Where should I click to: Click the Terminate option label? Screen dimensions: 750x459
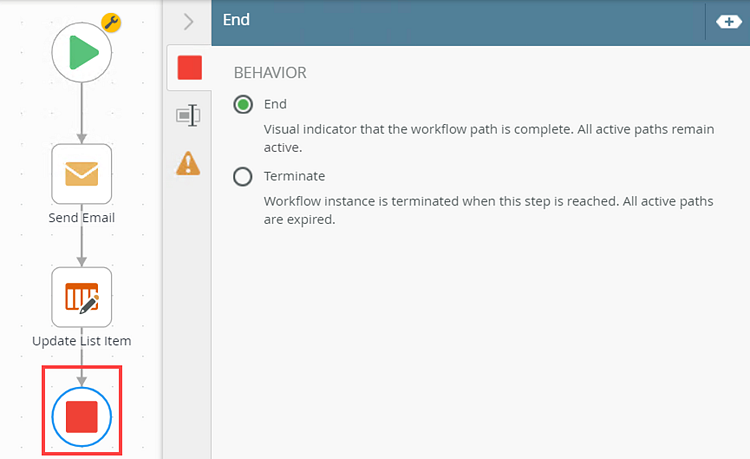tap(294, 176)
